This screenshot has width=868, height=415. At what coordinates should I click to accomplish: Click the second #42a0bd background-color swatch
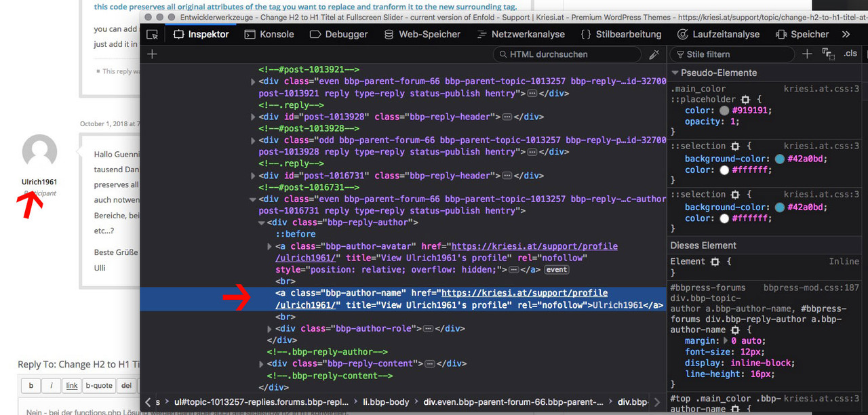[x=780, y=207]
